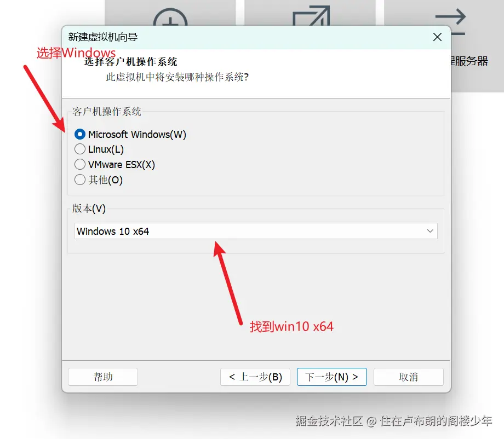Pick the 其他(O) radio option
Screen dimensions: 504x439
point(80,180)
